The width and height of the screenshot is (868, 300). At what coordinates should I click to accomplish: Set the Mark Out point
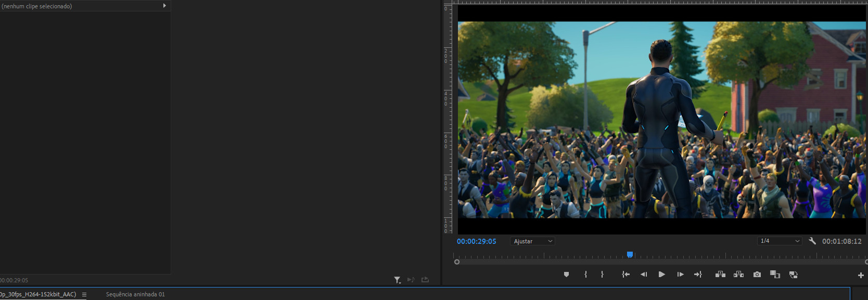point(602,275)
